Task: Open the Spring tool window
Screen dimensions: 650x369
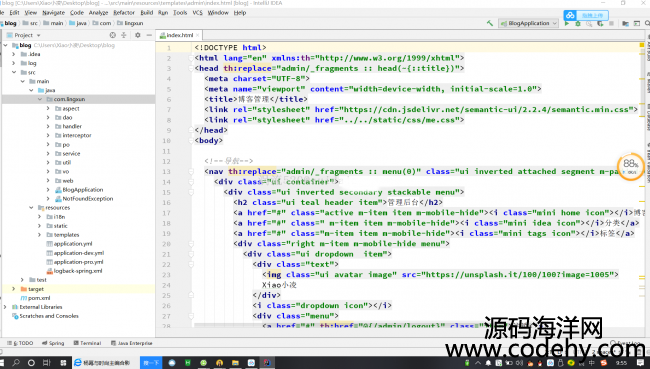Action: [x=53, y=343]
